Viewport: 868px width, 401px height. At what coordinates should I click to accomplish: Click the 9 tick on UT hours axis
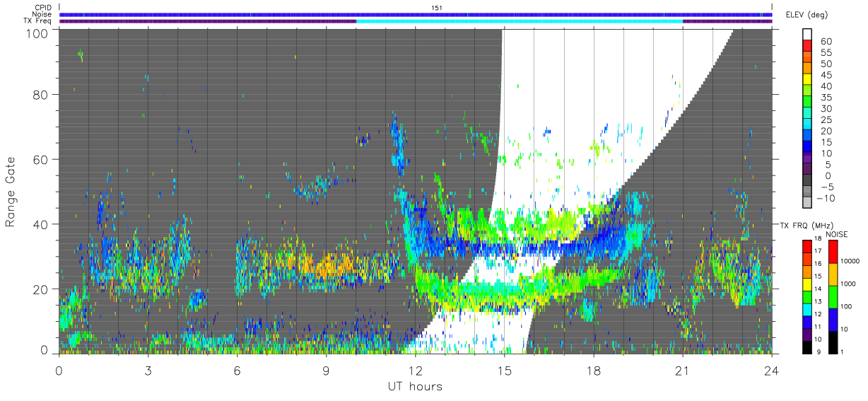pyautogui.click(x=326, y=370)
